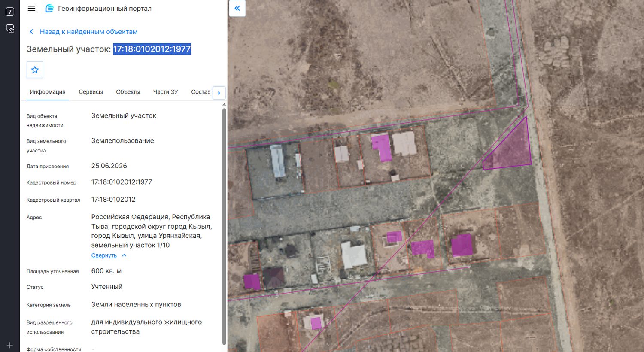
Task: Click the Земли населенных пунктов value
Action: pos(136,305)
